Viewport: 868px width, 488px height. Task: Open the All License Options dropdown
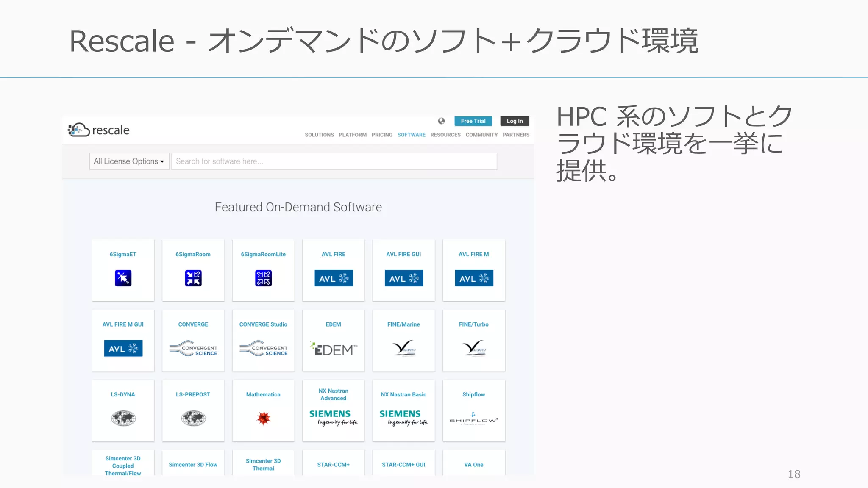coord(129,161)
